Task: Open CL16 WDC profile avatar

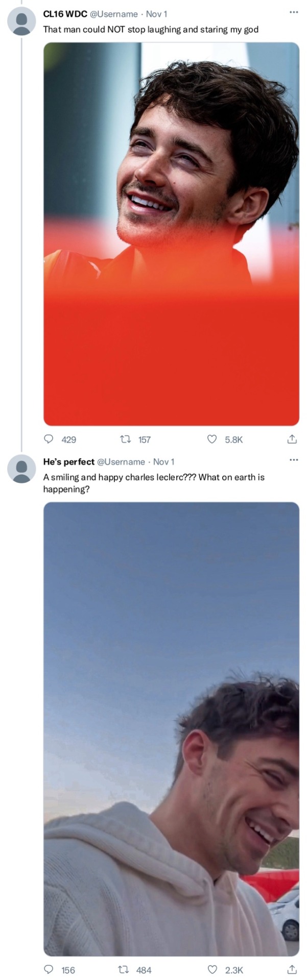Action: (21, 21)
